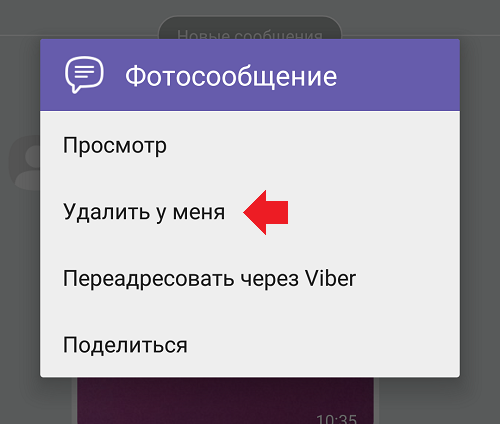Open the dark photo message thumbnail below dialog
Viewport: 500px width, 424px height.
pos(225,401)
